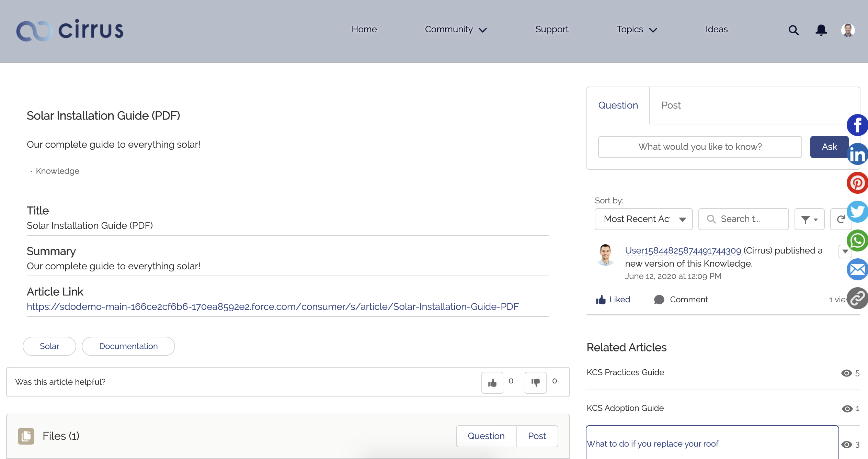The height and width of the screenshot is (459, 868).
Task: Share the page on Twitter
Action: pyautogui.click(x=857, y=212)
